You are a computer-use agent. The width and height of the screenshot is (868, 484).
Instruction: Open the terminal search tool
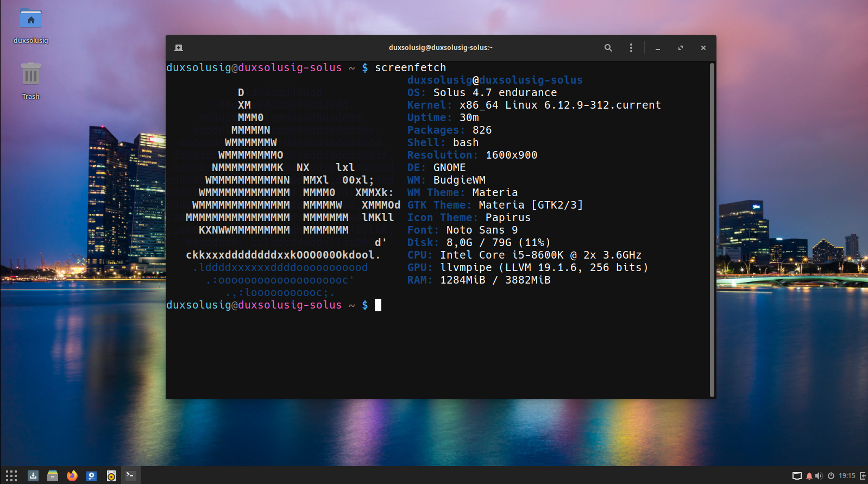pyautogui.click(x=608, y=48)
